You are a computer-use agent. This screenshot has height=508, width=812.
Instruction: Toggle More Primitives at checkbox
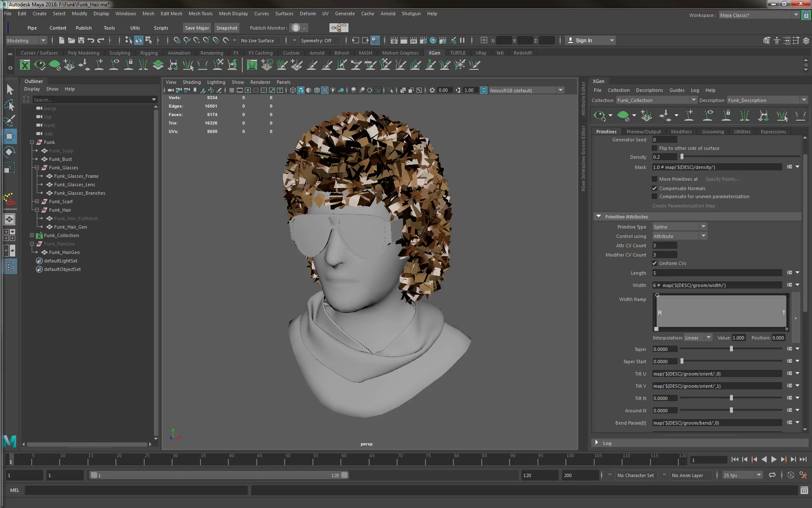pos(655,179)
